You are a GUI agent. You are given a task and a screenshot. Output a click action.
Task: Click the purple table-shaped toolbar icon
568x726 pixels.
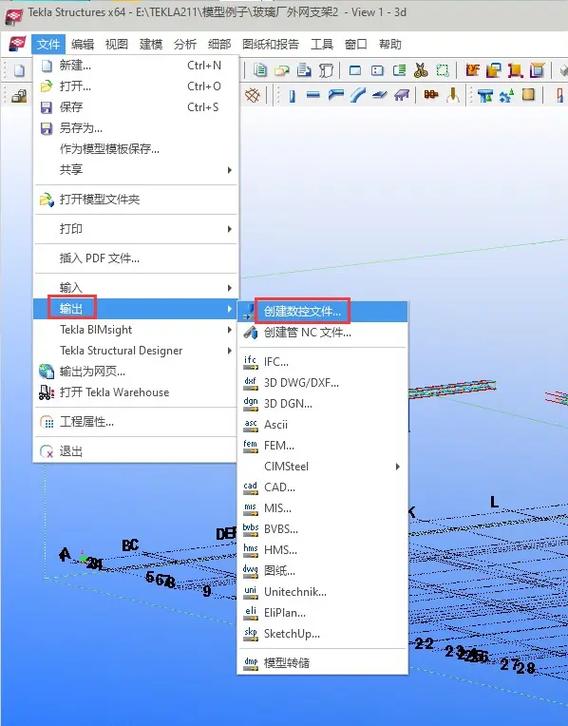(x=401, y=96)
